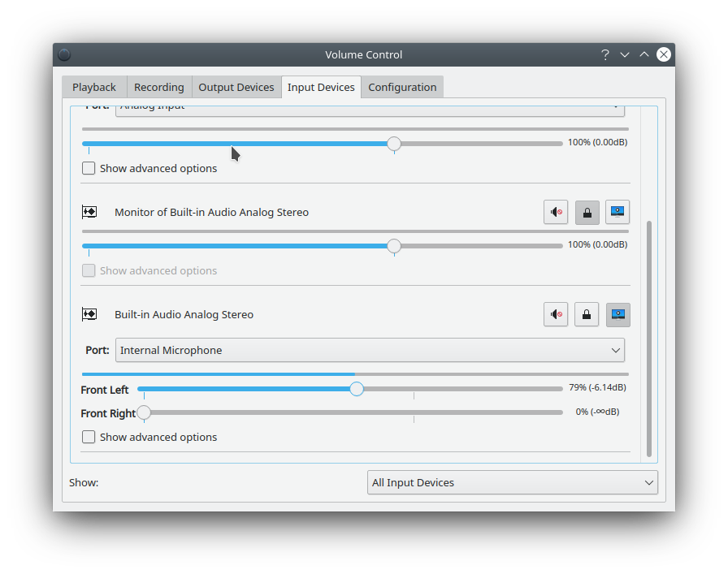
Task: Switch to the Recording tab
Action: pyautogui.click(x=158, y=87)
